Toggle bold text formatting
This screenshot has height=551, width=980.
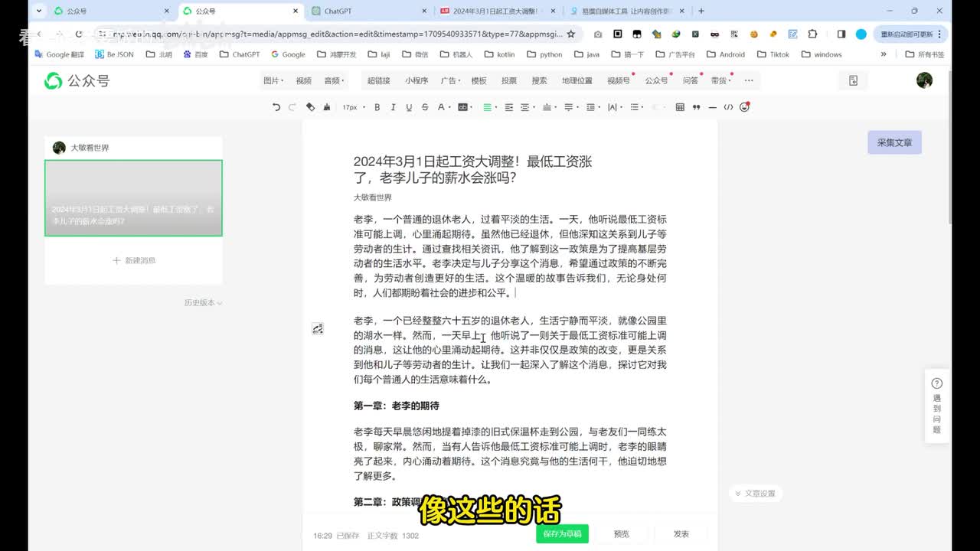pyautogui.click(x=377, y=107)
